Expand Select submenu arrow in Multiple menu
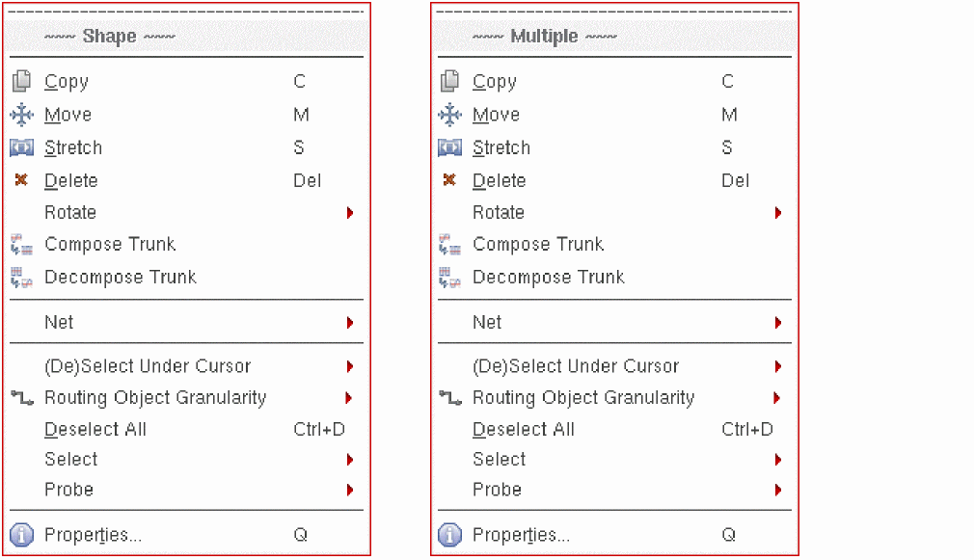Image resolution: width=974 pixels, height=560 pixels. click(778, 460)
